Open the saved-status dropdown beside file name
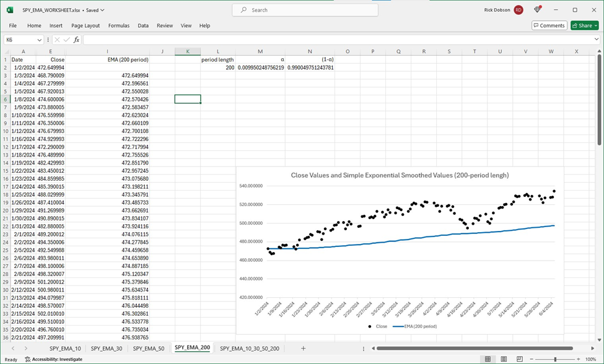 pos(102,11)
